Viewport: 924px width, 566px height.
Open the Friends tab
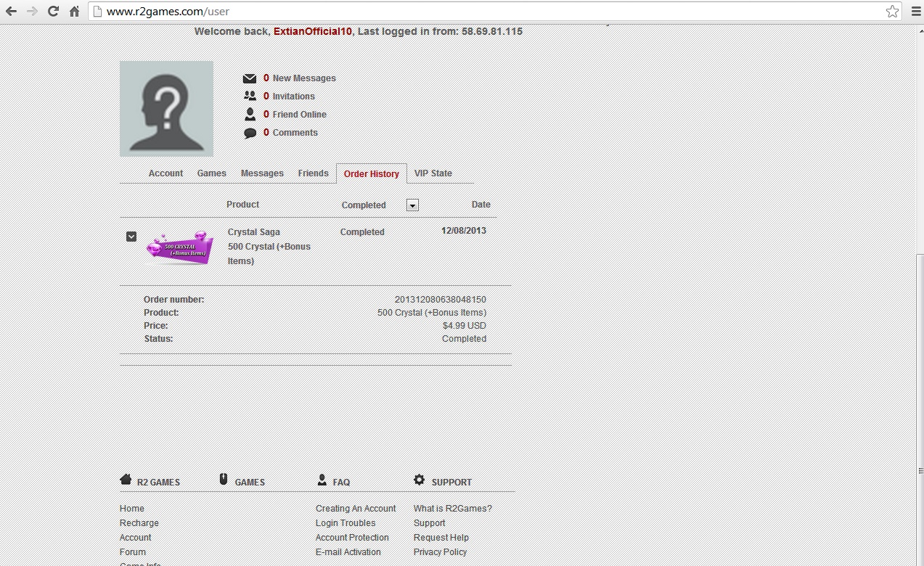313,173
